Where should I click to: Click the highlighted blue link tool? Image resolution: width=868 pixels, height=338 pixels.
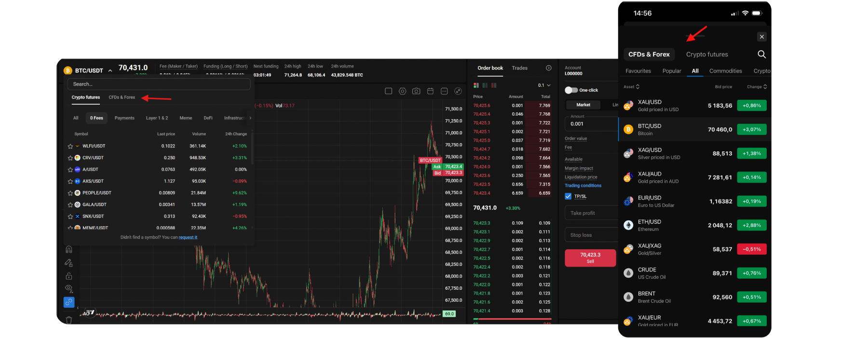click(69, 302)
